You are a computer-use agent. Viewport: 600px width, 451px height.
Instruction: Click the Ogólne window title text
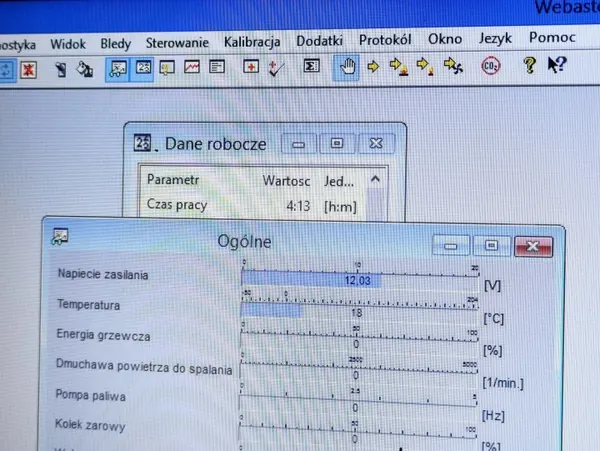pos(244,242)
